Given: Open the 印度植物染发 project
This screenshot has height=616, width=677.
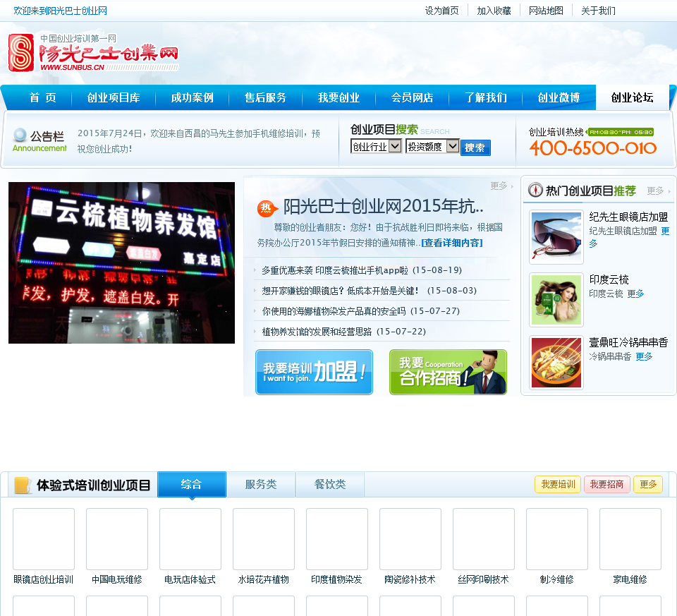Looking at the screenshot, I should (x=337, y=579).
